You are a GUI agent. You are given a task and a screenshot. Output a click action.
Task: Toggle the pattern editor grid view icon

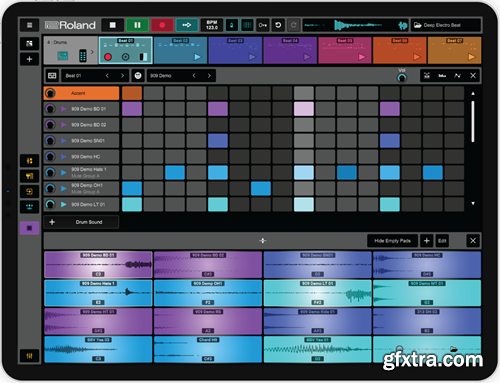(x=52, y=76)
